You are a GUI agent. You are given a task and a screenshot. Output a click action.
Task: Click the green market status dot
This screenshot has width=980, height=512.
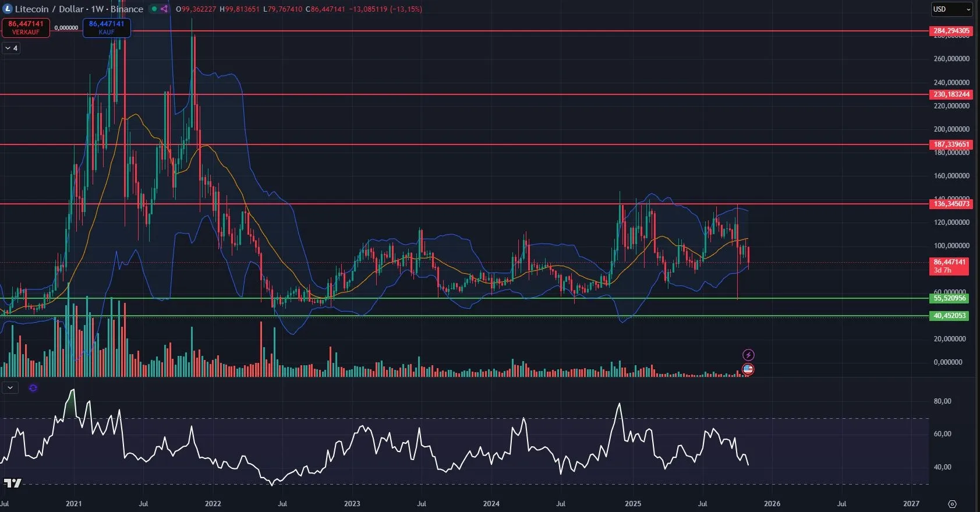[x=154, y=9]
